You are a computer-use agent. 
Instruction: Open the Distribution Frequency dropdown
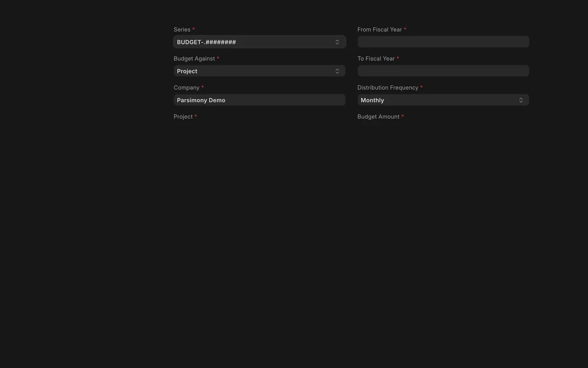coord(443,100)
